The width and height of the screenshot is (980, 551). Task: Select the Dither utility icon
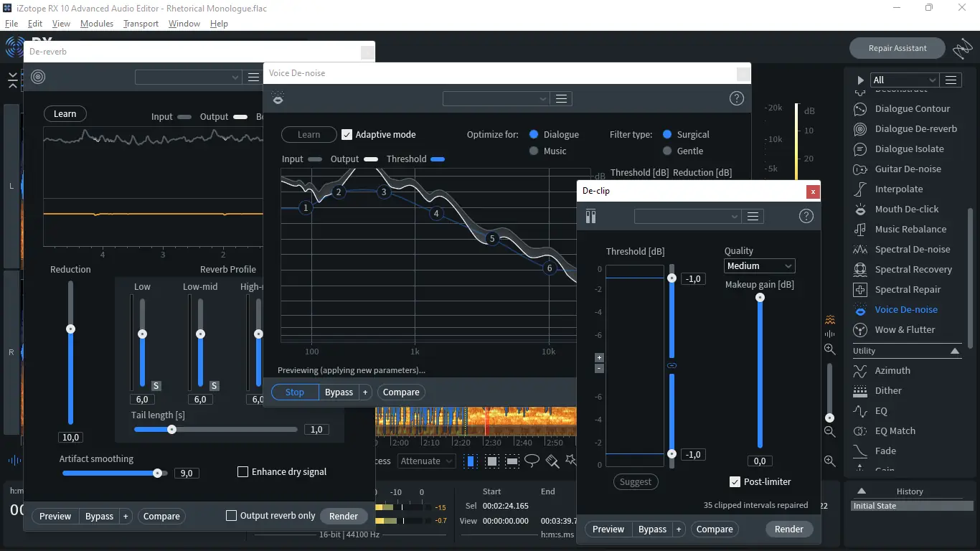860,391
